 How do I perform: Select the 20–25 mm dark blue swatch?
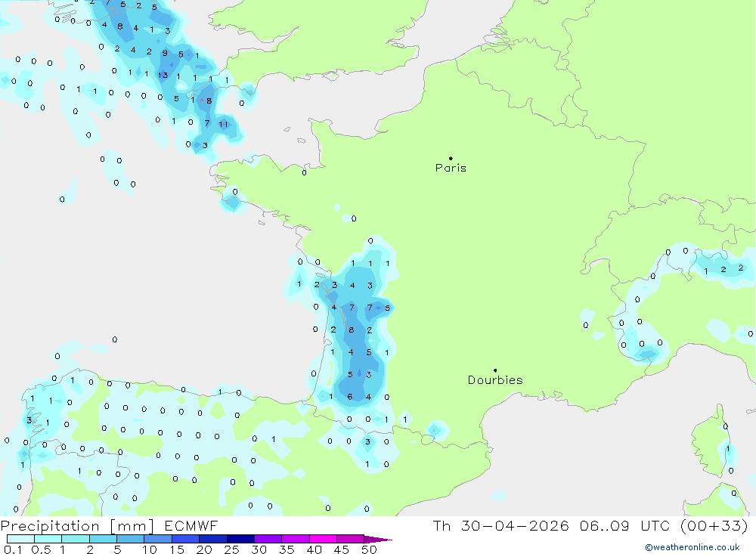[213, 539]
